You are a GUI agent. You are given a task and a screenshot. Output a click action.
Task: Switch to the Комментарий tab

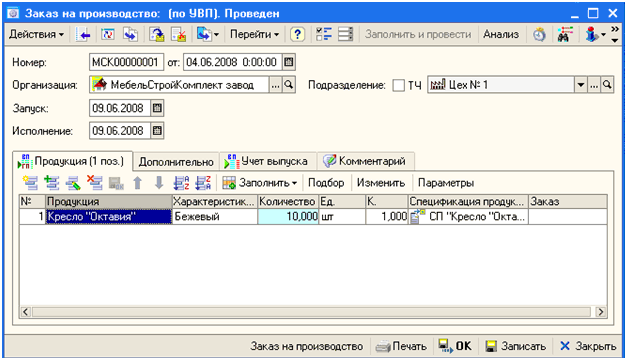click(x=366, y=162)
